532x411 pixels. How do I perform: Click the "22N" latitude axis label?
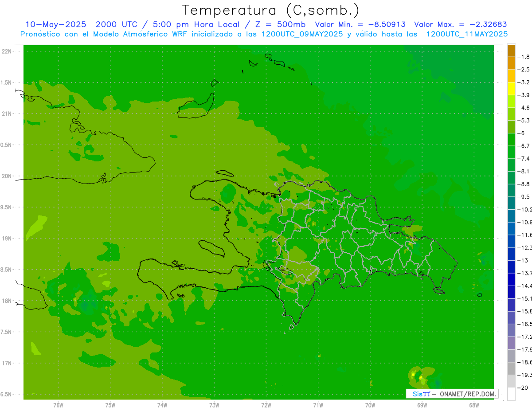click(x=7, y=51)
